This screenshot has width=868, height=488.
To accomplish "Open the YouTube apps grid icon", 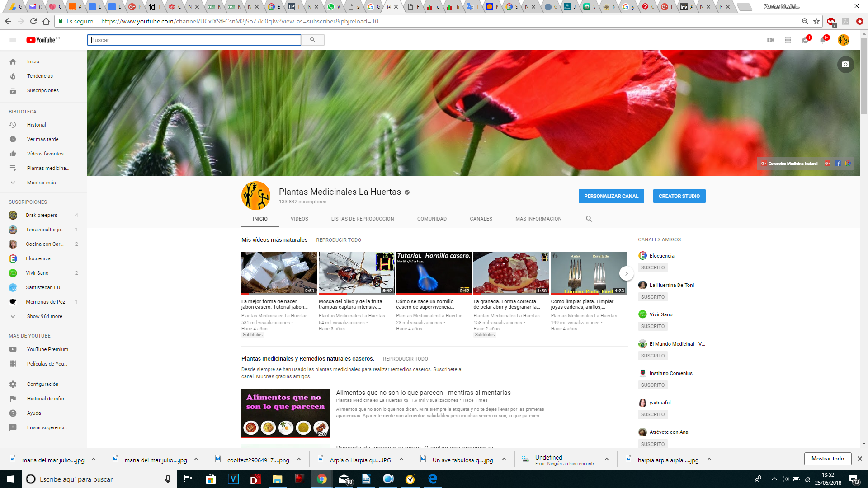I will pos(788,40).
